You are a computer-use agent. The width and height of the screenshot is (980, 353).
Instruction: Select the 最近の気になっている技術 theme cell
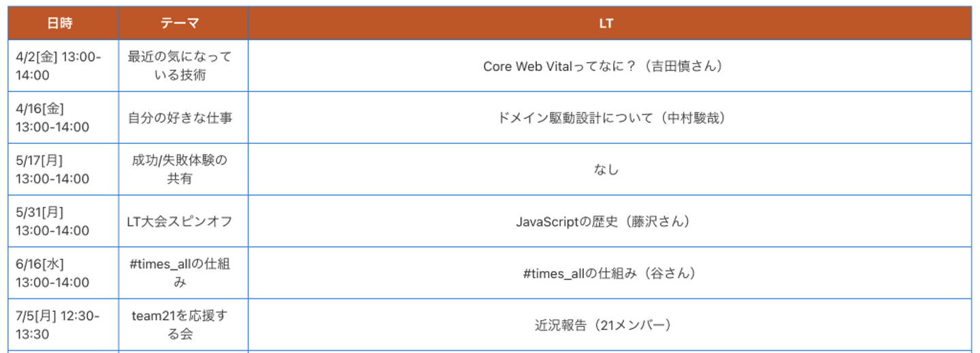tap(180, 66)
